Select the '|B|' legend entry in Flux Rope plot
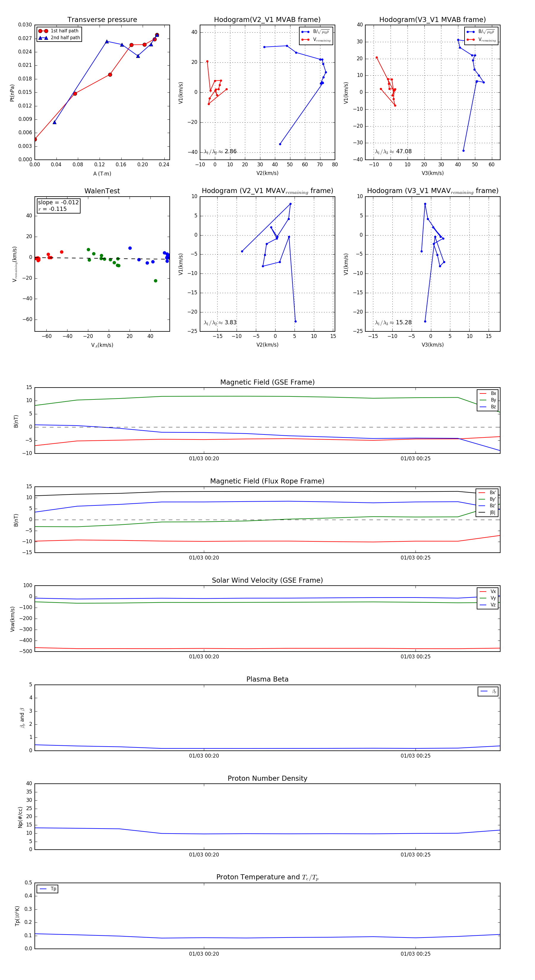The image size is (535, 980). point(487,513)
